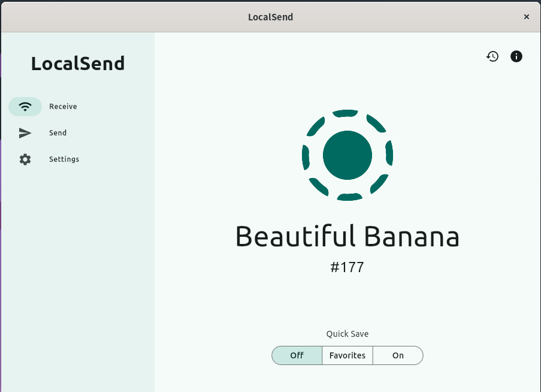The image size is (541, 392).
Task: Switch to the Receive tab label
Action: (x=63, y=107)
